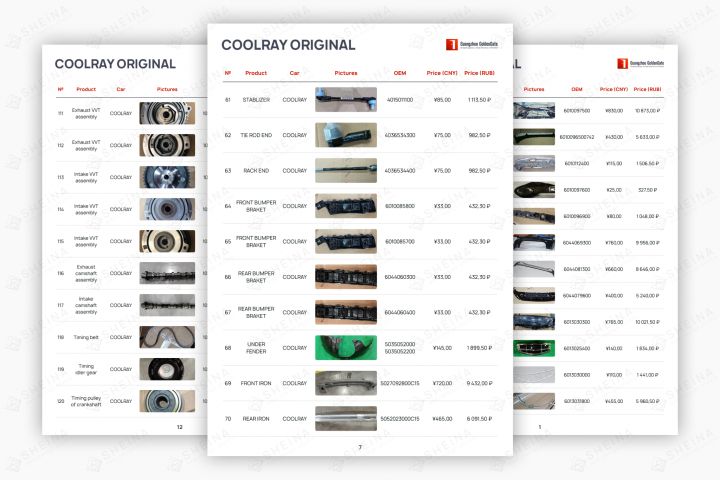Open the Timing pulley of crankshaft picture

click(167, 401)
